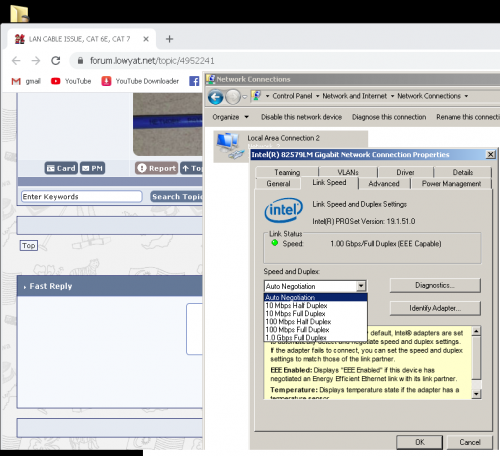Click the Local Area Connection 2 adapter icon
The image size is (500, 456).
[230, 146]
